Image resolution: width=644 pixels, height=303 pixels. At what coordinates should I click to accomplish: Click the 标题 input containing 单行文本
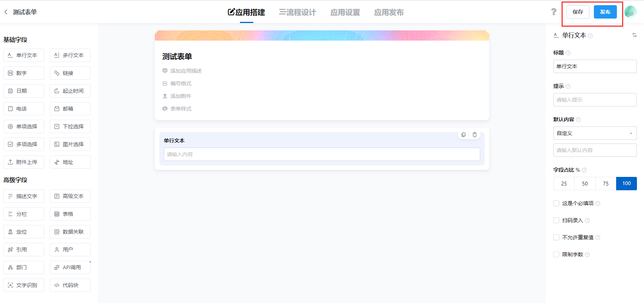pos(595,66)
